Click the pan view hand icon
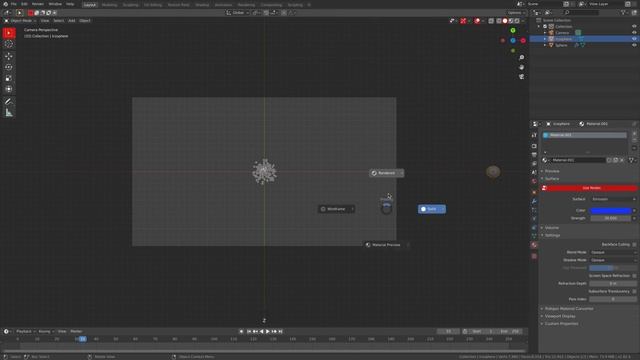Viewport: 640px width, 360px height. (521, 67)
